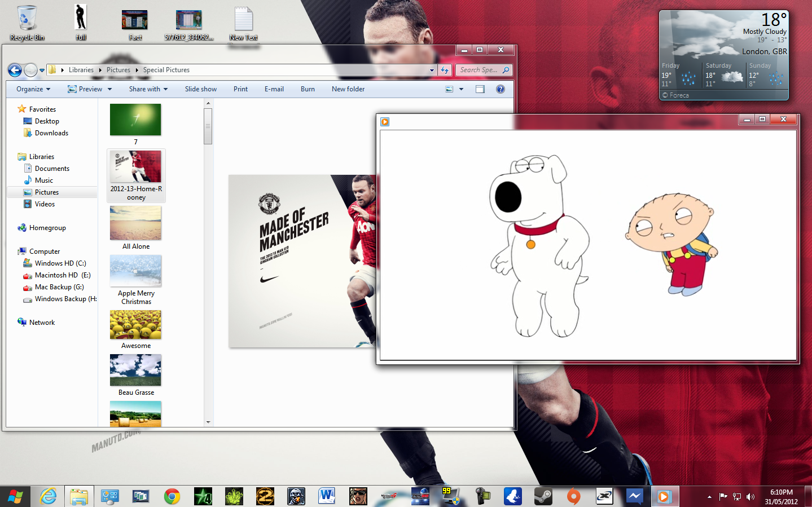Select the 2012-13-Home-Rooney thumbnail

click(x=136, y=175)
